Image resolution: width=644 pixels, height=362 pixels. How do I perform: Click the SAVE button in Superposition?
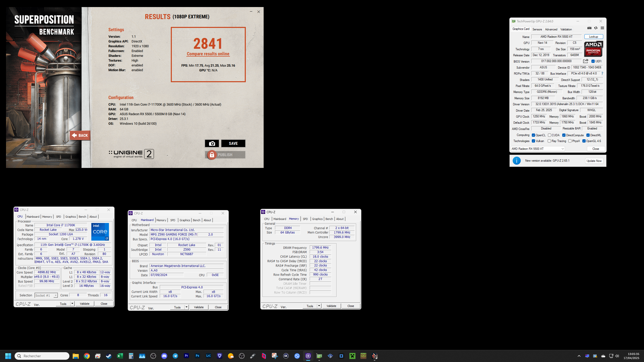(x=233, y=143)
